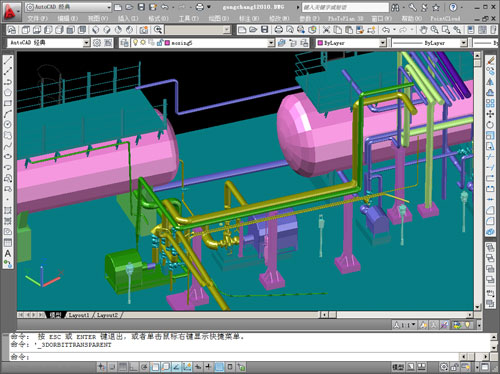
Task: Click the Save icon in quick access toolbar
Action: pos(141,7)
